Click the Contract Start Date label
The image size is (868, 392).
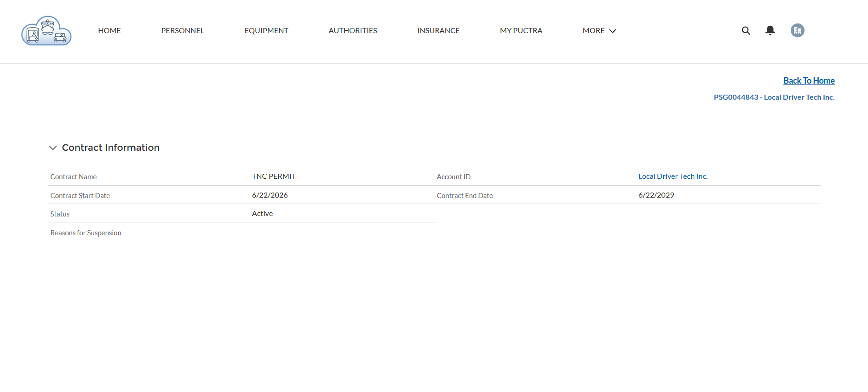pos(80,196)
